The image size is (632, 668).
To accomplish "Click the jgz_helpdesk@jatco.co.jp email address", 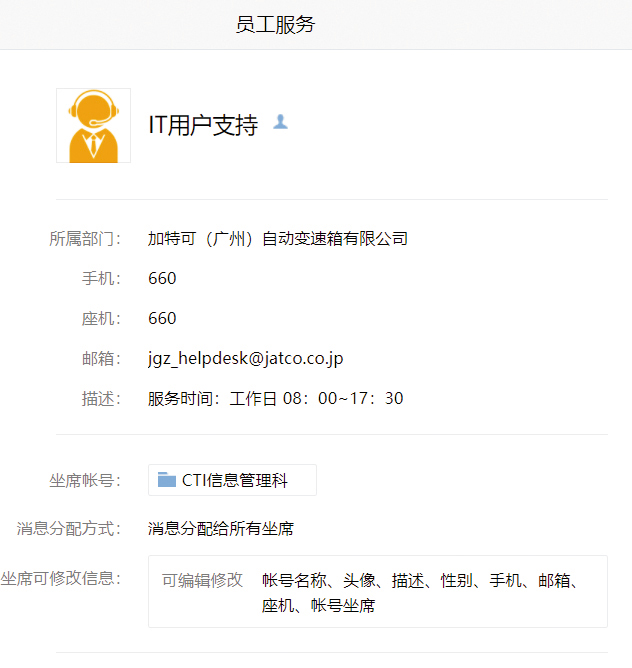I will point(245,358).
